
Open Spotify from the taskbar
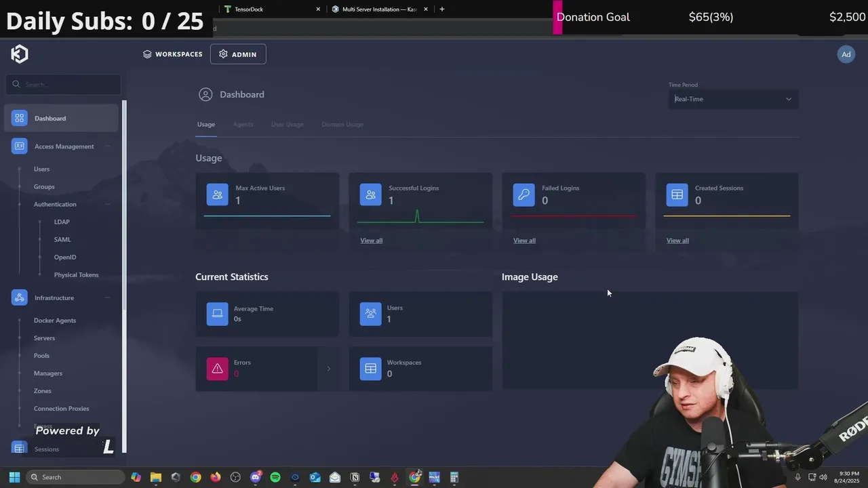click(x=275, y=477)
